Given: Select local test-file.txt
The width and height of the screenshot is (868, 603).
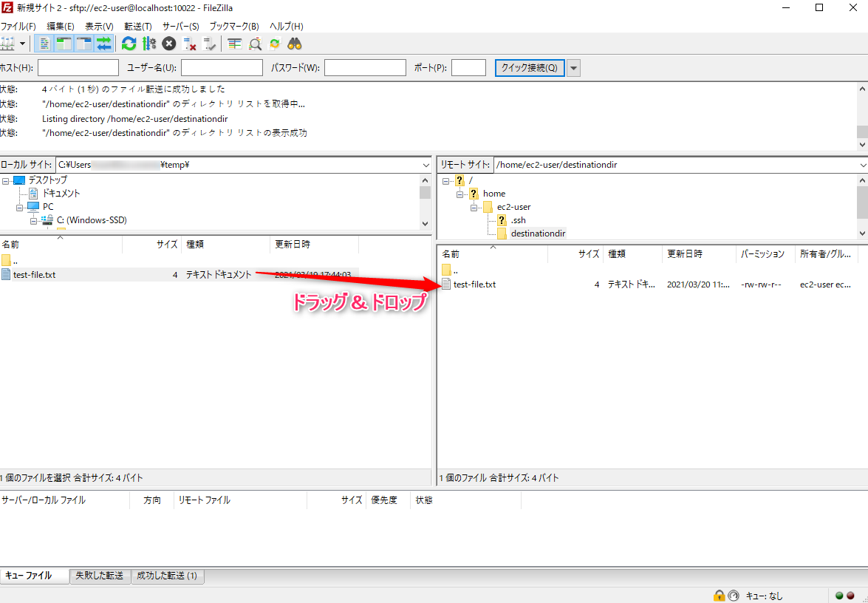Looking at the screenshot, I should coord(34,275).
